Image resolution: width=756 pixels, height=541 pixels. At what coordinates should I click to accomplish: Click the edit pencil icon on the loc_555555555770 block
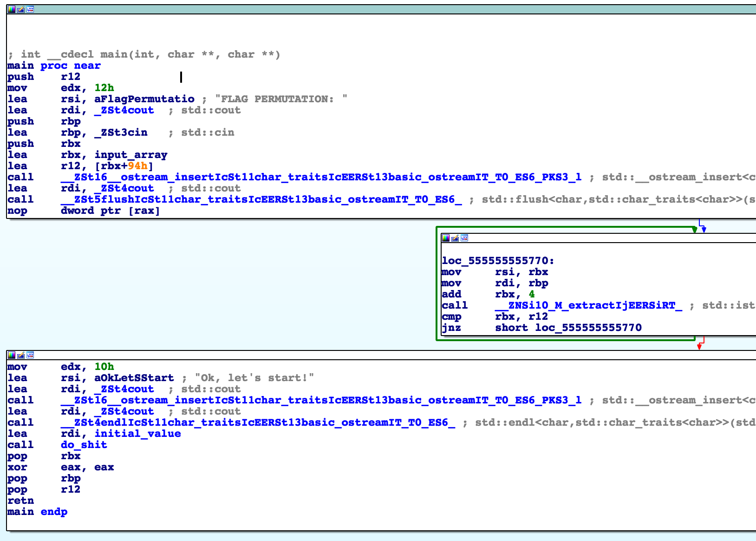[x=455, y=238]
